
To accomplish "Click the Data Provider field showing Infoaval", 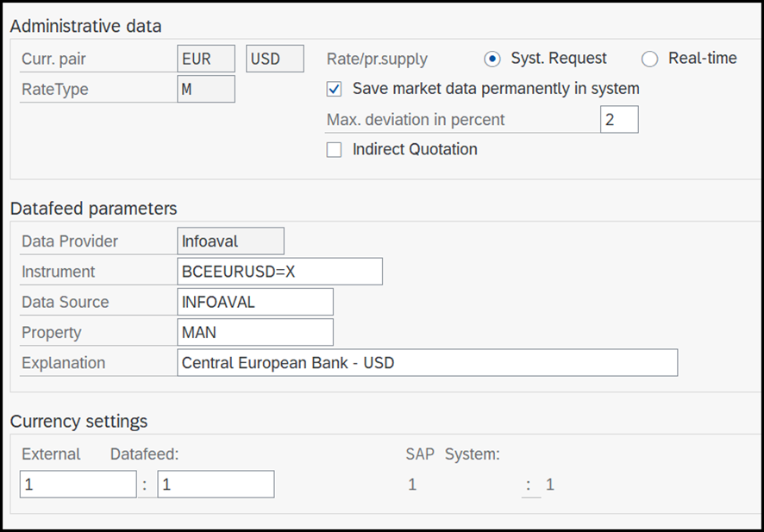I will [230, 241].
